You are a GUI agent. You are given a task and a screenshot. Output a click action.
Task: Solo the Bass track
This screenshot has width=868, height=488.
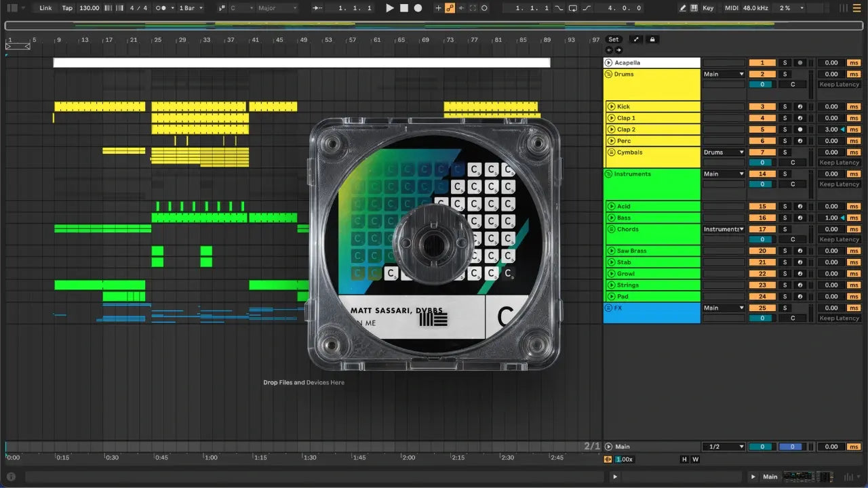point(785,218)
